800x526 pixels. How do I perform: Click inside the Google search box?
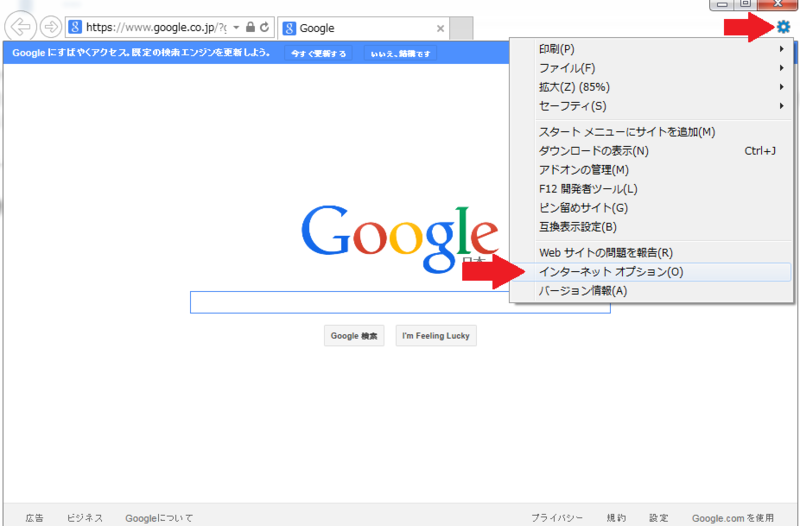400,302
